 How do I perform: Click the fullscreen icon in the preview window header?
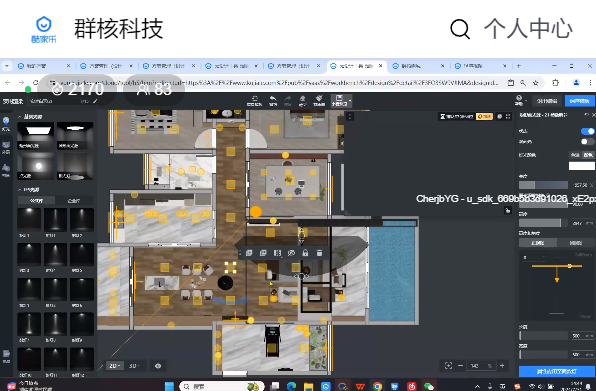[x=508, y=116]
